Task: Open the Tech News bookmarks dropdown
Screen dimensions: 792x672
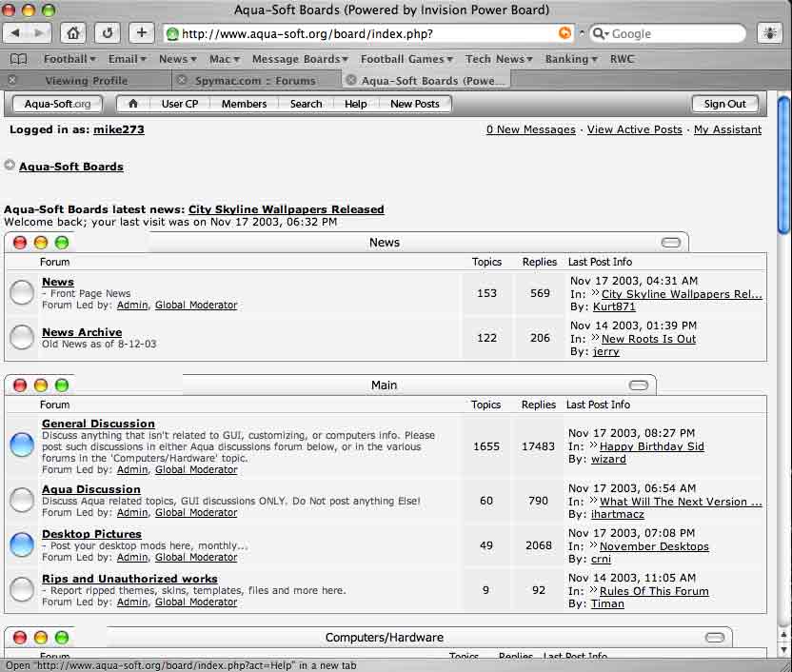Action: click(499, 59)
